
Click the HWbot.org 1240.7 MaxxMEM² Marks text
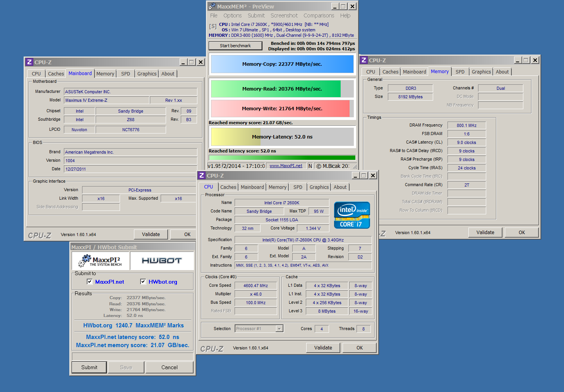(134, 325)
